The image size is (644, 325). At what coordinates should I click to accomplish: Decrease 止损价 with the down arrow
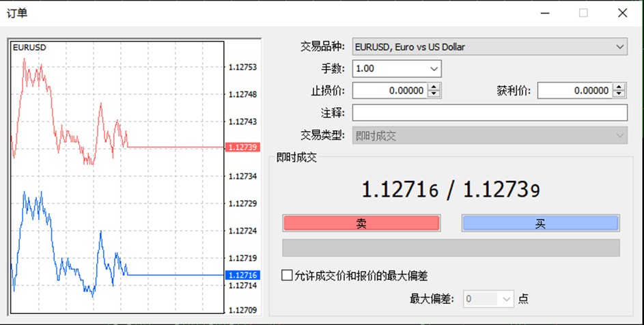434,94
